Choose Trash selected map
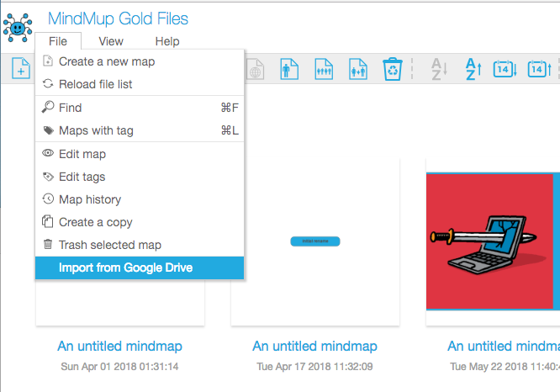The image size is (560, 392). coord(110,245)
